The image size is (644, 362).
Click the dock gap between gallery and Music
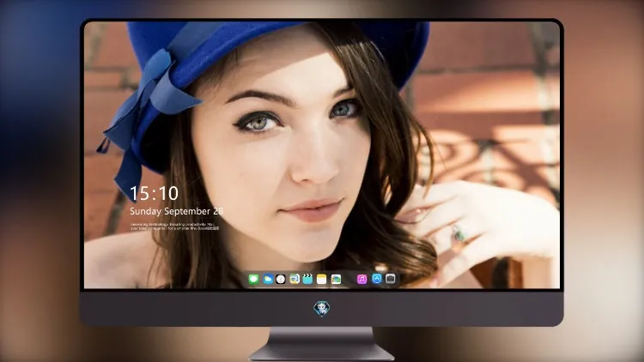(349, 279)
